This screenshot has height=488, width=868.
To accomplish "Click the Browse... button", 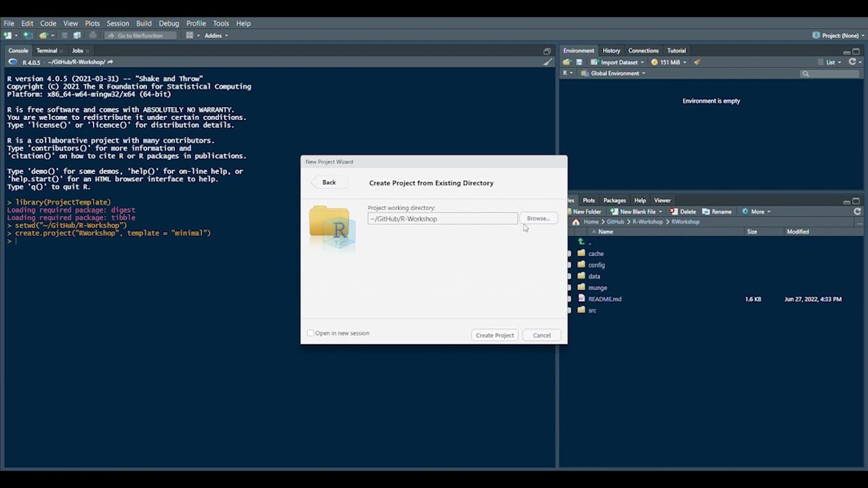I will [538, 218].
